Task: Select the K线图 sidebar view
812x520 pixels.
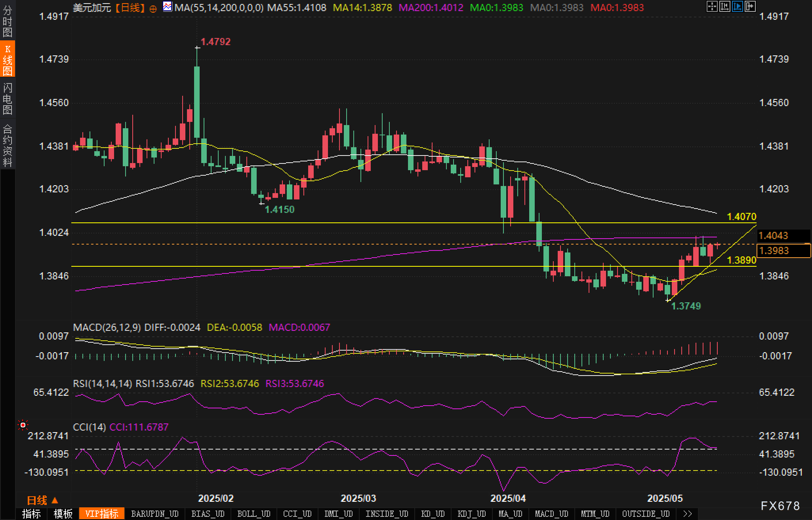Action: coord(7,59)
